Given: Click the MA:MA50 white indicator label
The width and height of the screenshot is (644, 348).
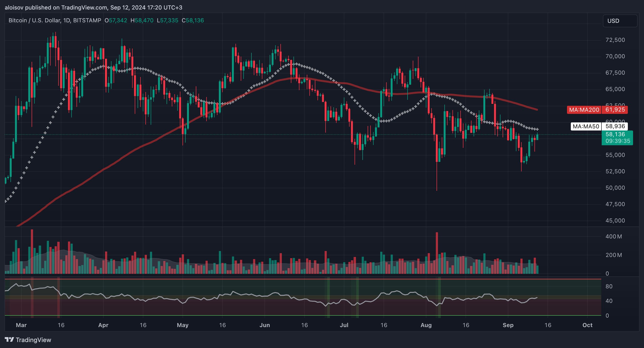Looking at the screenshot, I should 586,126.
